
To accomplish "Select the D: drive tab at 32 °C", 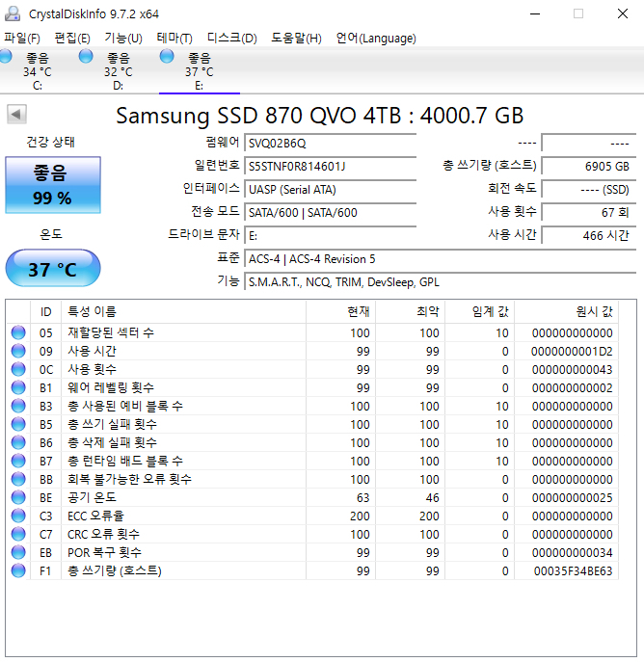I will pyautogui.click(x=119, y=70).
